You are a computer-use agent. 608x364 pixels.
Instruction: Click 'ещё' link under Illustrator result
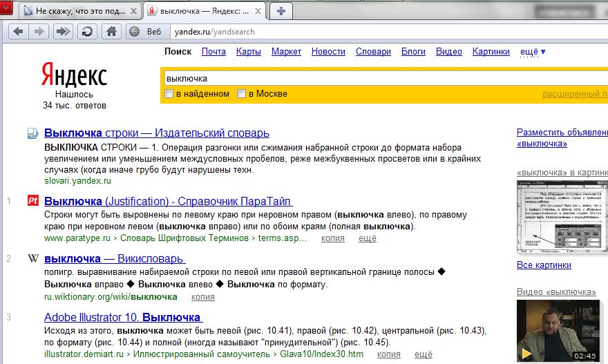tap(424, 354)
